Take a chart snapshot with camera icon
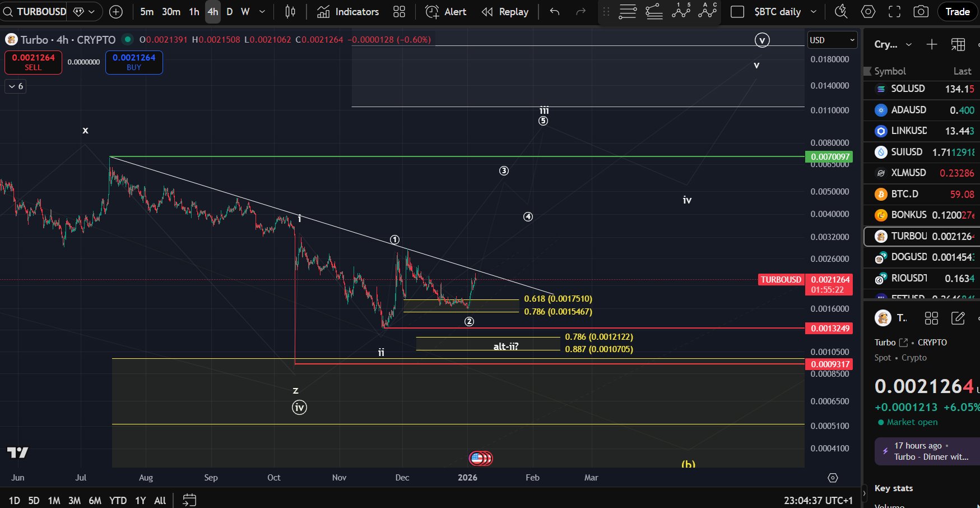The width and height of the screenshot is (980, 508). pos(921,11)
